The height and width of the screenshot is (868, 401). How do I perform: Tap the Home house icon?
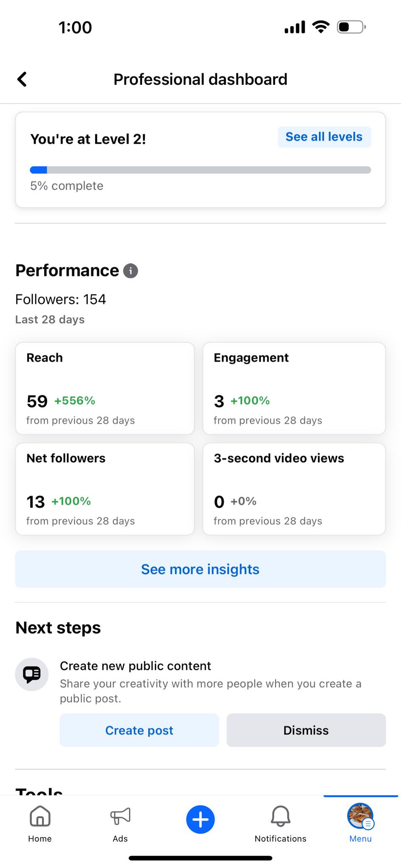(40, 816)
